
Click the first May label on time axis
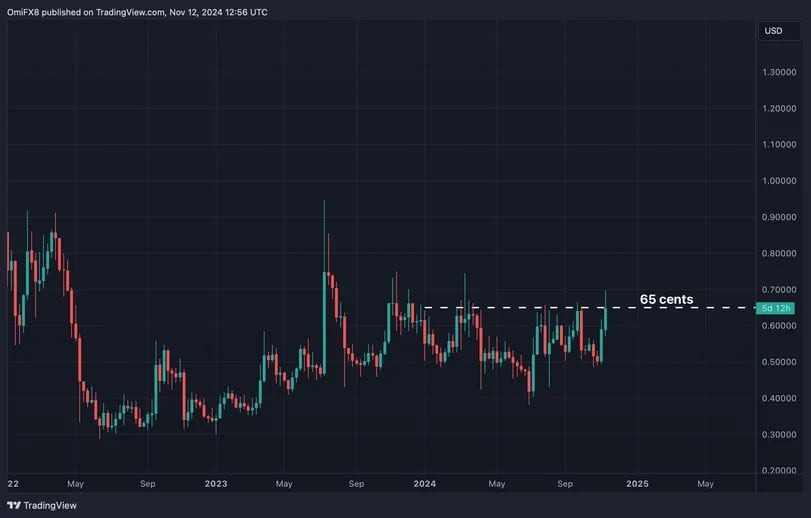click(x=75, y=484)
